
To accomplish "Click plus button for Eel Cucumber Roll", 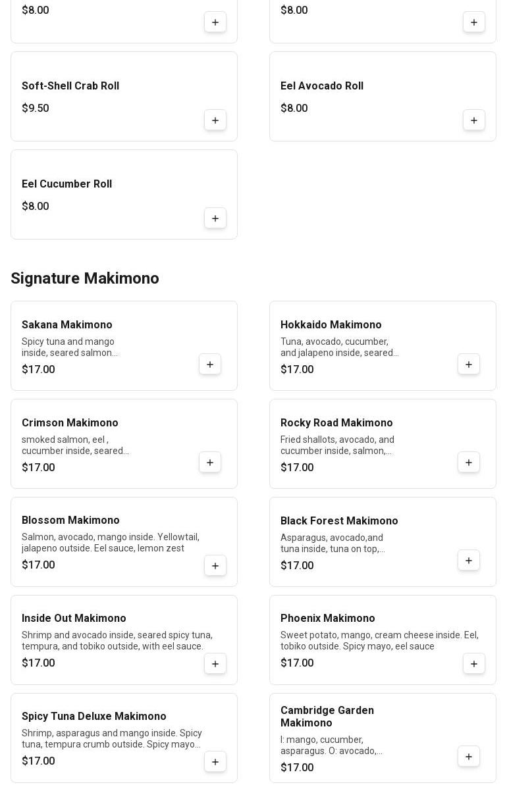I will coord(215,218).
